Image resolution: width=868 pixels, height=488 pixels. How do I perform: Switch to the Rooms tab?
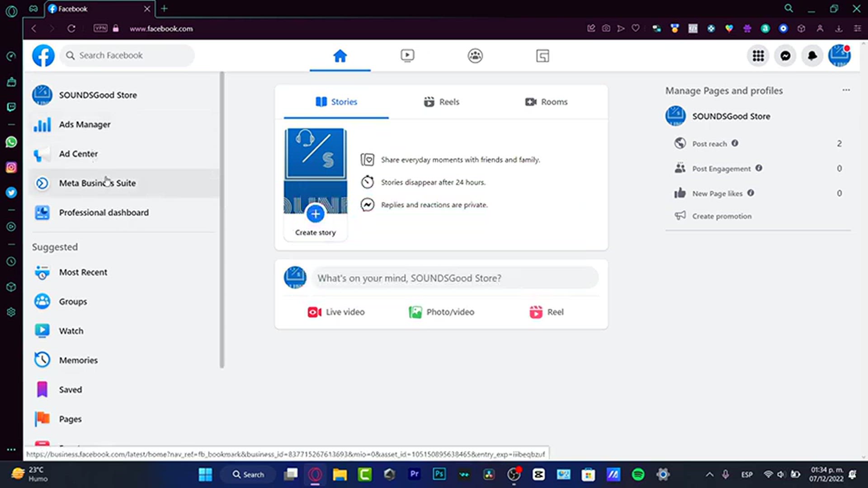[546, 102]
